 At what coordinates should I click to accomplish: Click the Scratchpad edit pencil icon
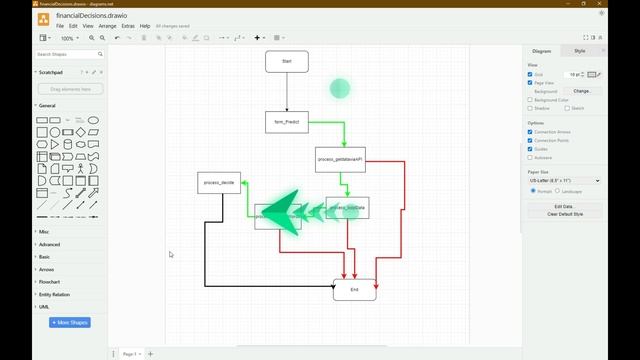(x=94, y=72)
